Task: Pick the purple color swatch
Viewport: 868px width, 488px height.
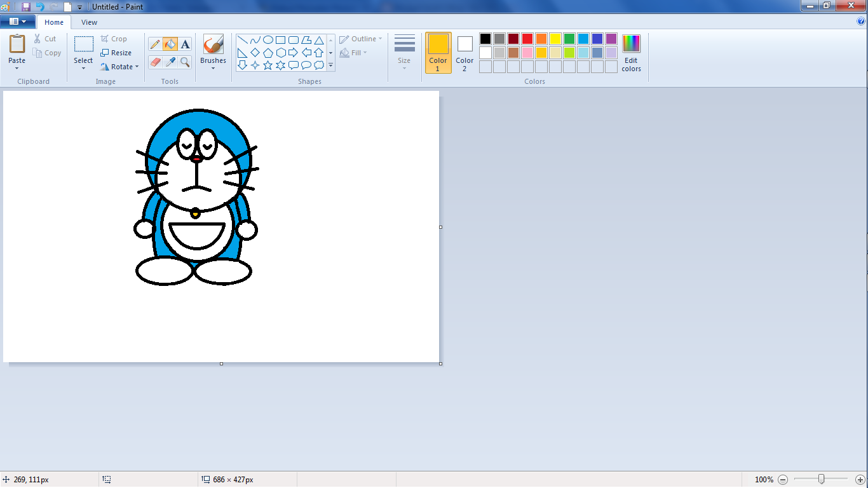Action: pos(611,39)
